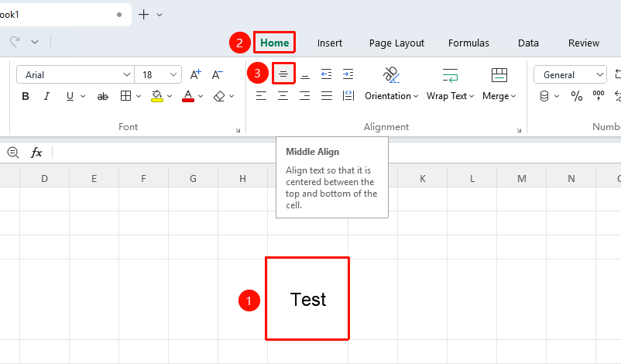Click the eraser clear formatting icon

point(219,96)
